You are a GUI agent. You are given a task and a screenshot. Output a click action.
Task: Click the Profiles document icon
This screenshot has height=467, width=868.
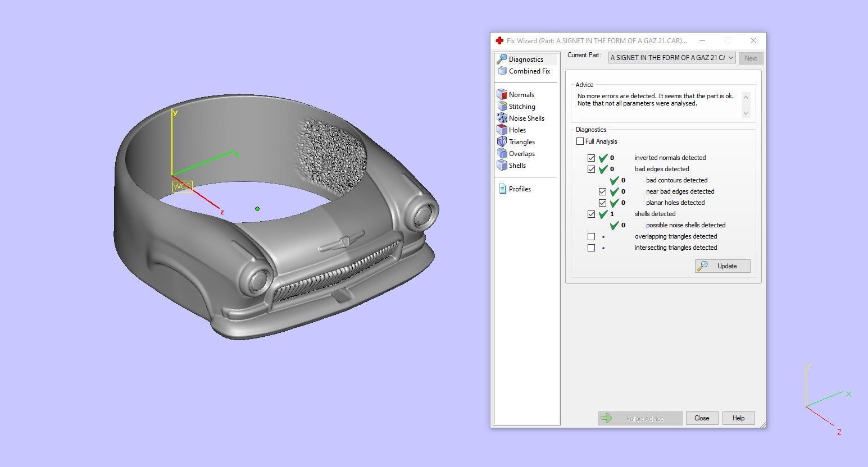502,189
